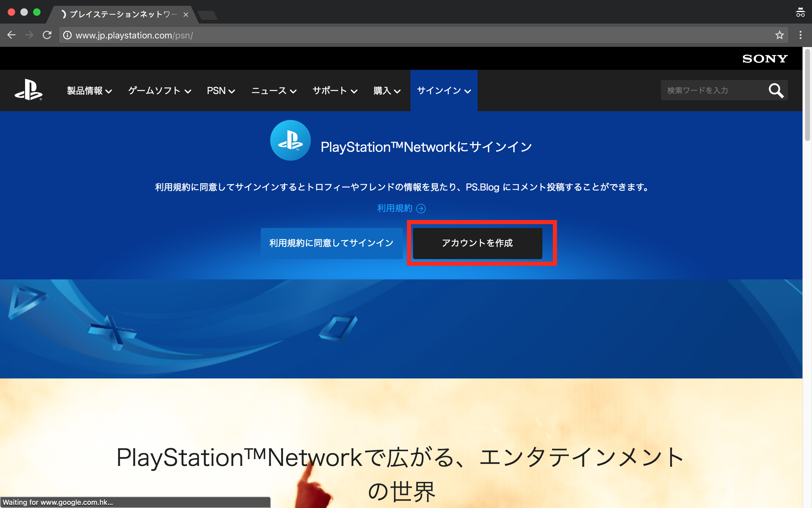Click the Waiting for www.google.com.hk status text
The height and width of the screenshot is (508, 812).
pos(58,502)
